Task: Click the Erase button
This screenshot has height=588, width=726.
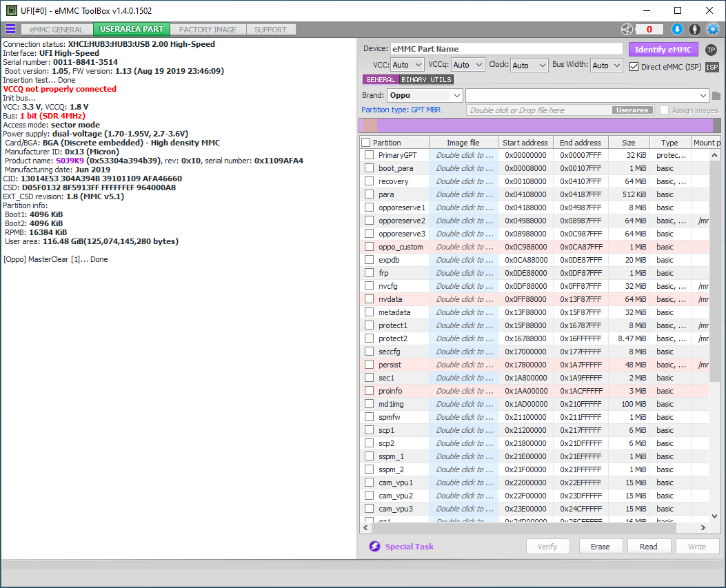Action: pyautogui.click(x=600, y=547)
